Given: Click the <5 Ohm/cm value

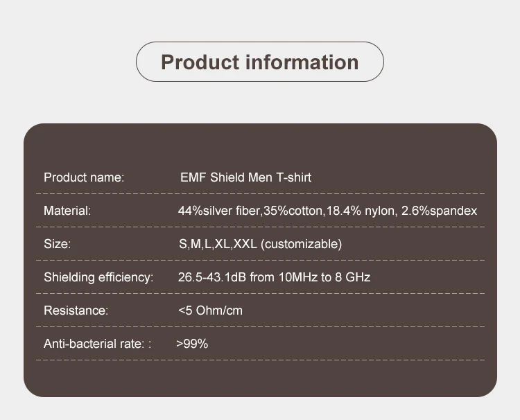Looking at the screenshot, I should click(211, 310).
